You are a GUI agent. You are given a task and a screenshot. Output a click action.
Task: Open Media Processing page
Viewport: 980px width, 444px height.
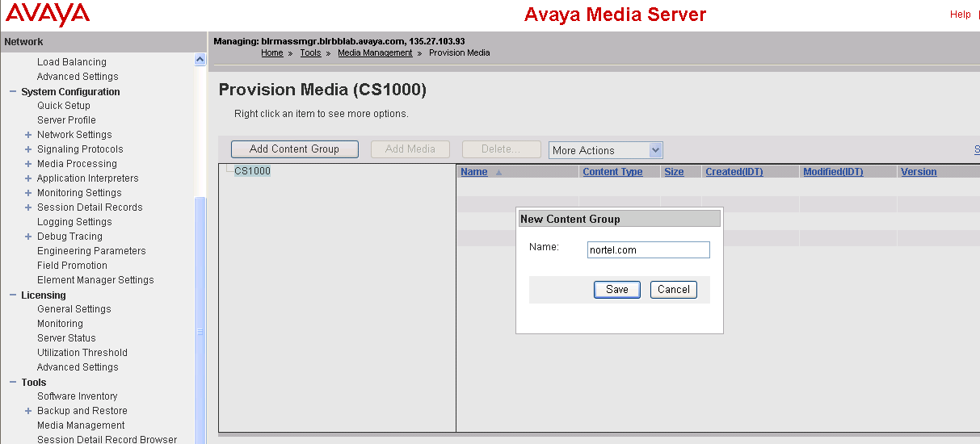[77, 164]
